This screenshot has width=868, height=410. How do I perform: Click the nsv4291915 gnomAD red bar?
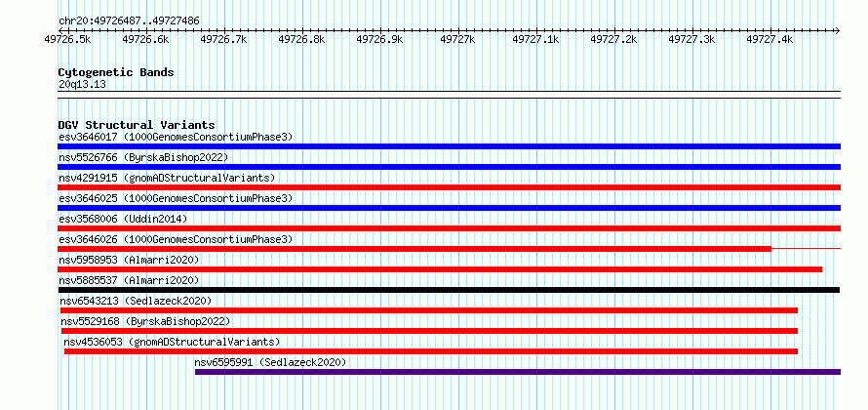point(449,187)
